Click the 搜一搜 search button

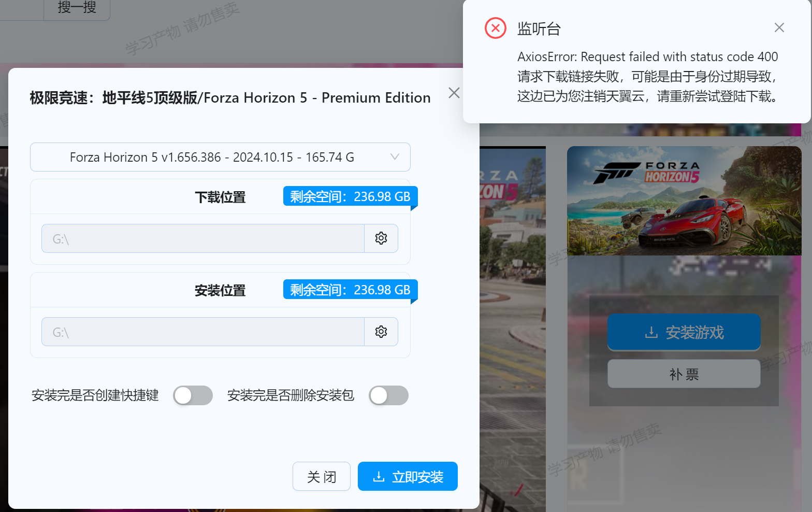tap(77, 8)
